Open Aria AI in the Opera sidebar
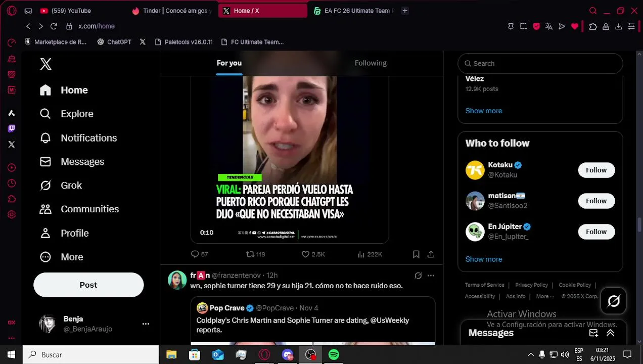Viewport: 643px width, 364px height. (12, 113)
